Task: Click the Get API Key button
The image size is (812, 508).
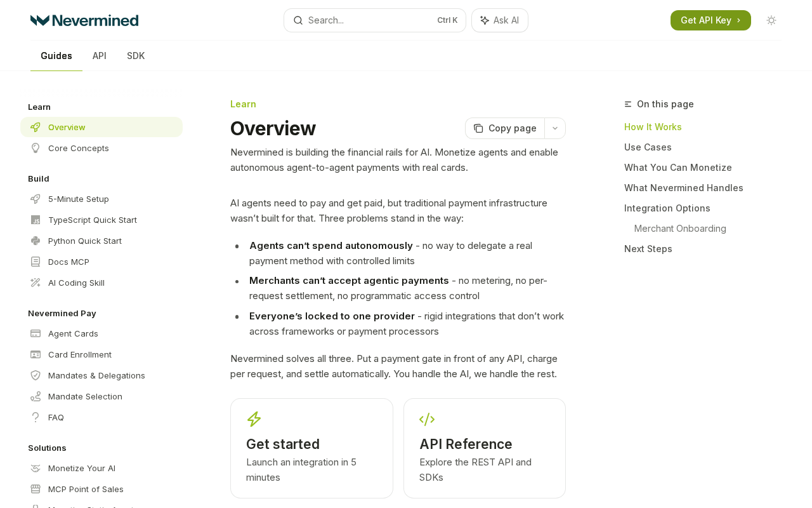Action: (x=710, y=20)
